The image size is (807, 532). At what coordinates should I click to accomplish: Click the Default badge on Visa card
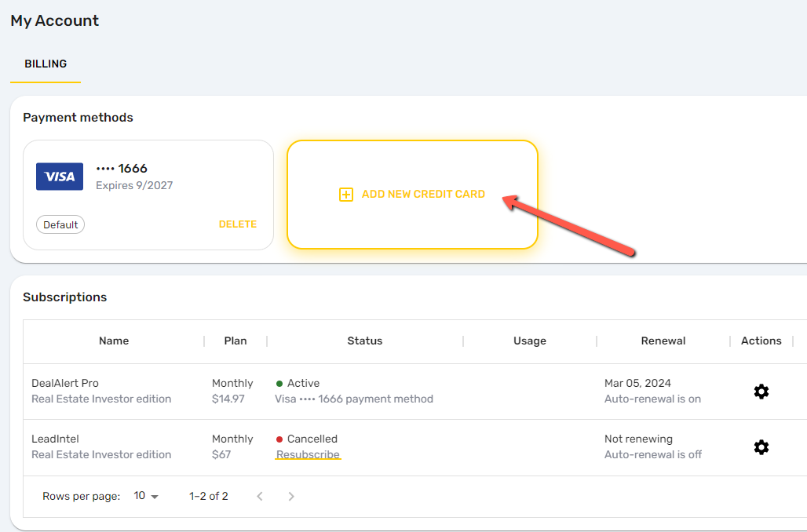coord(60,225)
